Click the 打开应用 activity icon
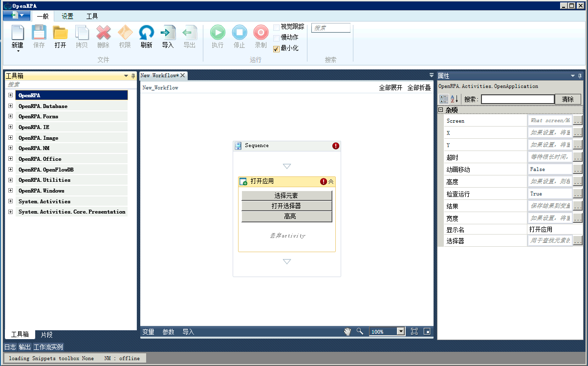This screenshot has width=588, height=366. point(243,181)
